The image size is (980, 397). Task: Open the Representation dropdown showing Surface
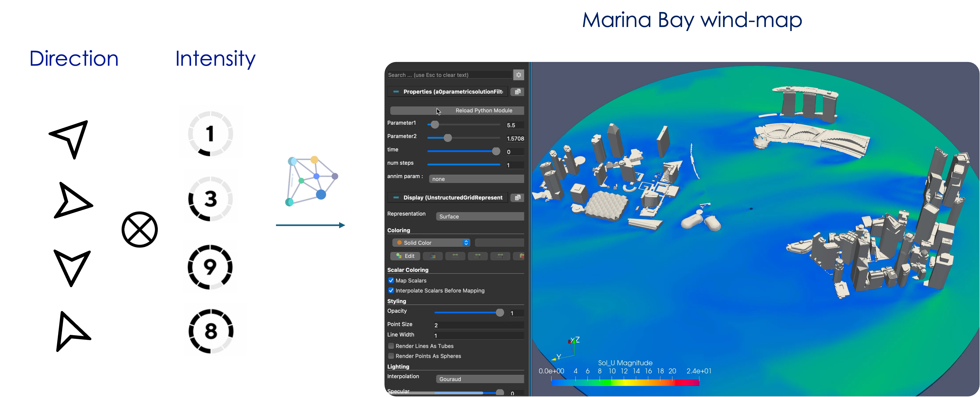(x=480, y=217)
